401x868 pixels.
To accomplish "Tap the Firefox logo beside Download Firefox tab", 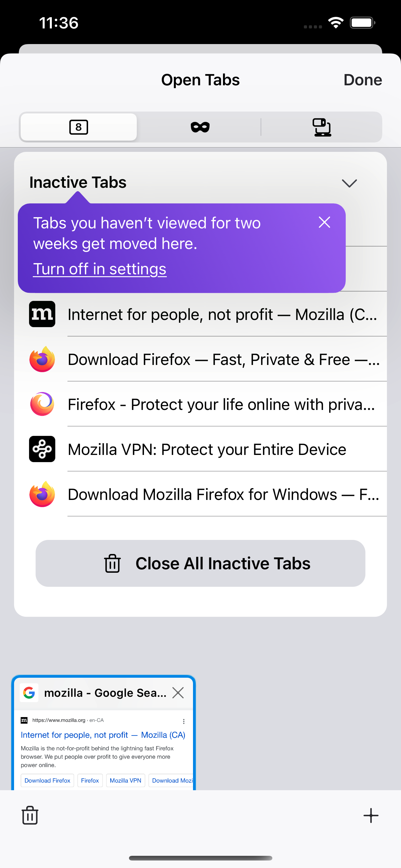I will coord(42,359).
